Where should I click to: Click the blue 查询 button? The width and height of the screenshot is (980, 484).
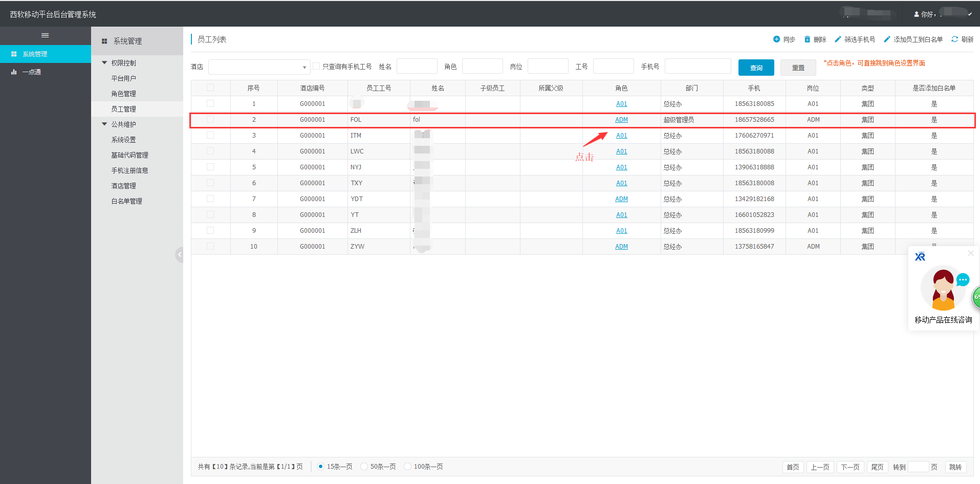point(756,68)
